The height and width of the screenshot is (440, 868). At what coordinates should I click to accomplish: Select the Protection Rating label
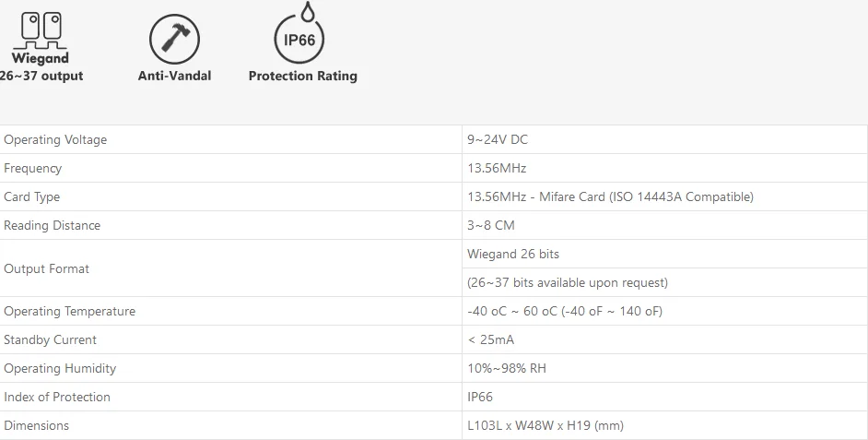303,76
